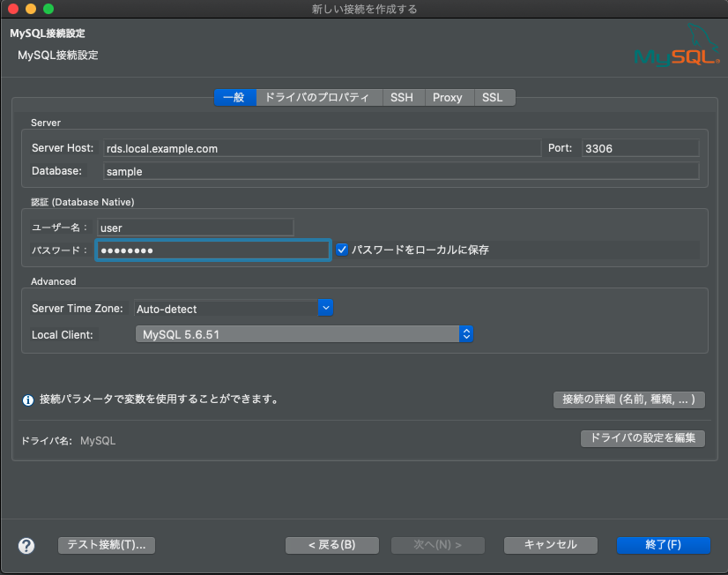The width and height of the screenshot is (728, 575).
Task: Open the Local Client MySQL 5.6.51 selector
Action: (304, 334)
